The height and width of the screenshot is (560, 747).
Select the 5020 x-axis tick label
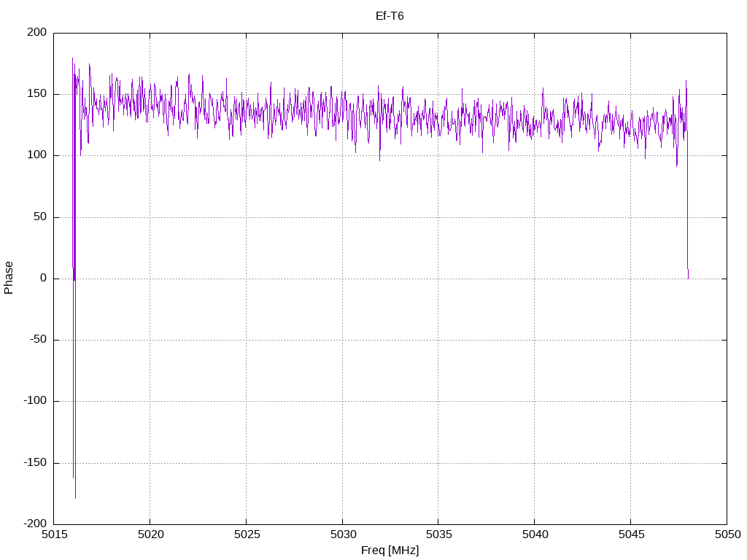coord(150,535)
